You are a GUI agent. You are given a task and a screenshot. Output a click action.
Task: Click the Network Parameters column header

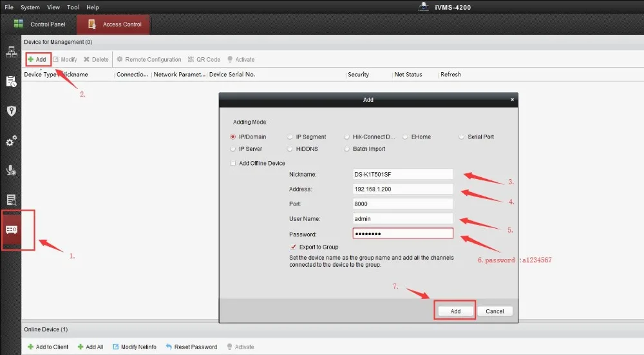[x=180, y=74]
